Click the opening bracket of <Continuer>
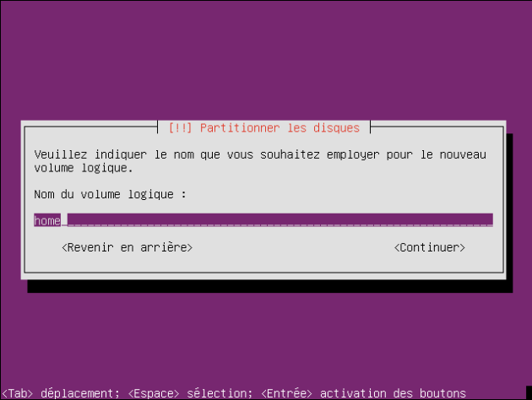 397,248
